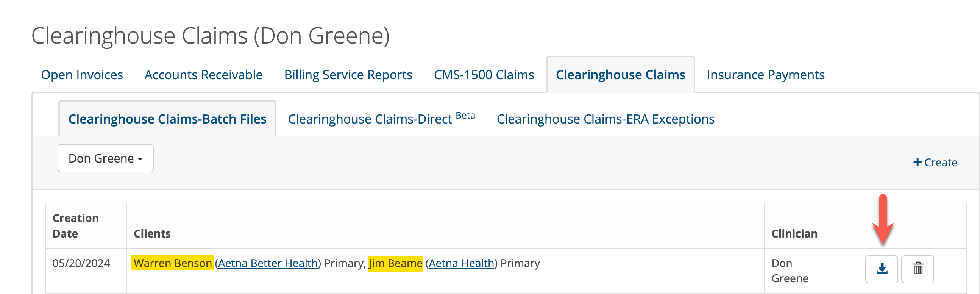Go to Accounts Receivable tab
Image resolution: width=980 pixels, height=294 pixels.
click(203, 75)
